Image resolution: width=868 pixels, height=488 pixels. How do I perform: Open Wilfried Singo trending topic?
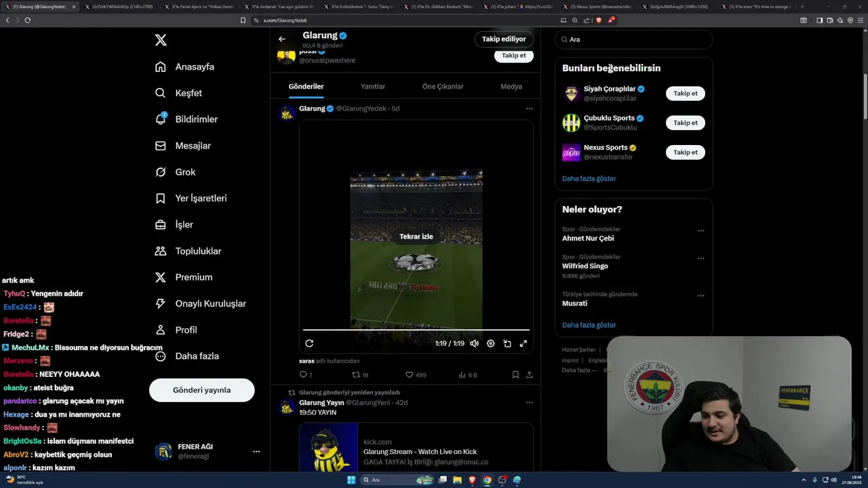585,266
